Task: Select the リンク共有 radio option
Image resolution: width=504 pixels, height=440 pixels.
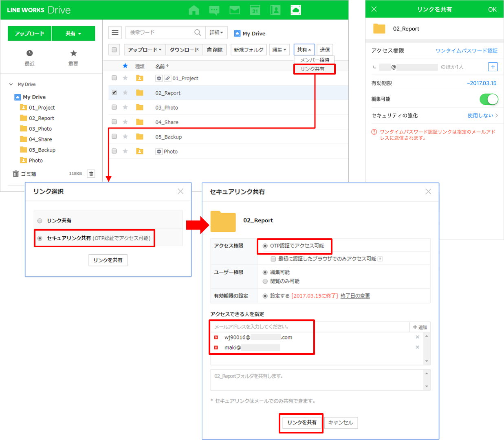Action: 40,221
